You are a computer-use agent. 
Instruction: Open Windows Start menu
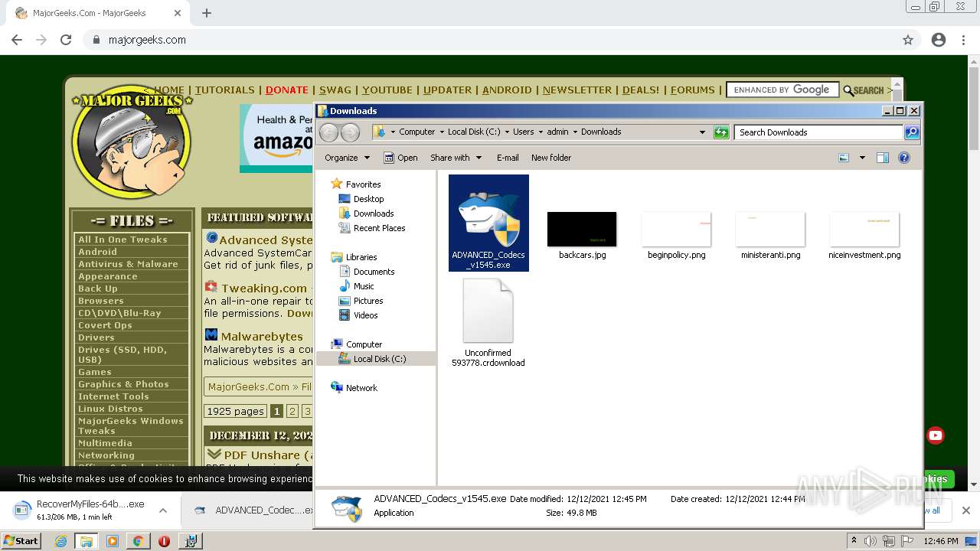click(x=21, y=541)
